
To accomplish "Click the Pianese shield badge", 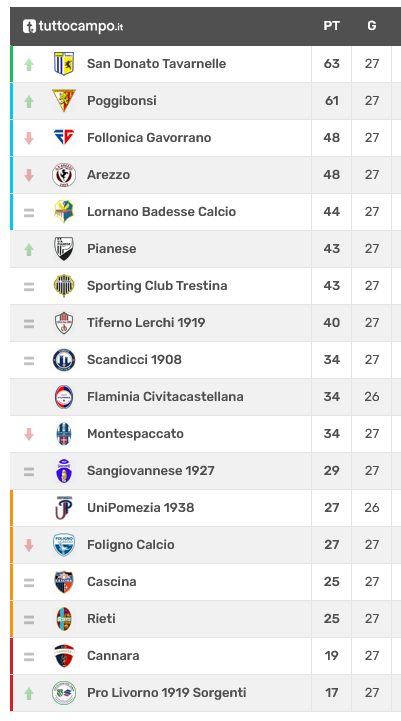I will (64, 249).
